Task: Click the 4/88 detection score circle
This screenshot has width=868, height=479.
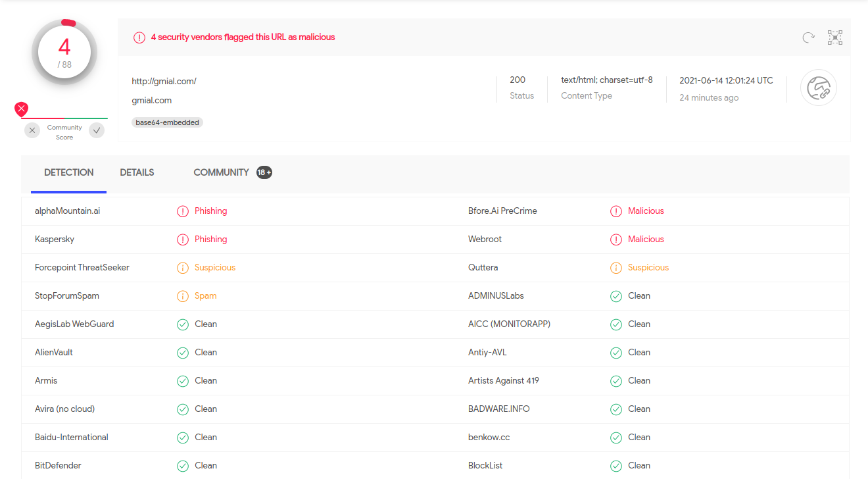Action: (64, 51)
